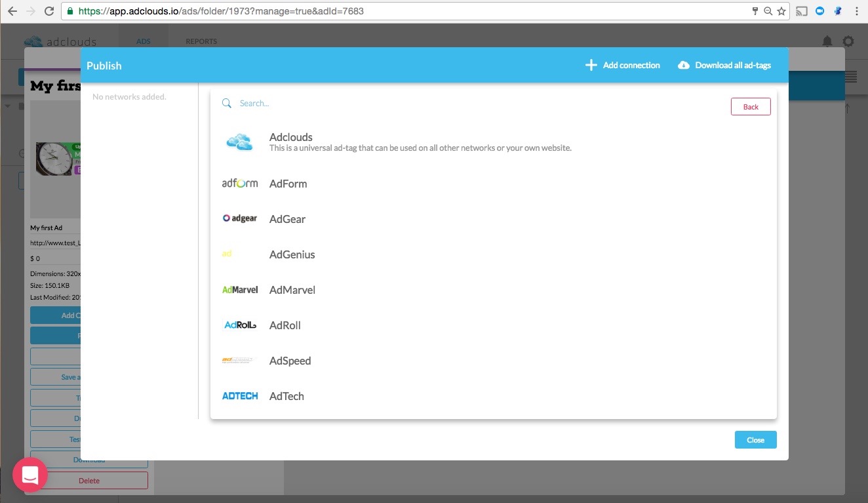Click the pushpin extension icon in Chrome
This screenshot has width=868, height=503.
pyautogui.click(x=838, y=11)
